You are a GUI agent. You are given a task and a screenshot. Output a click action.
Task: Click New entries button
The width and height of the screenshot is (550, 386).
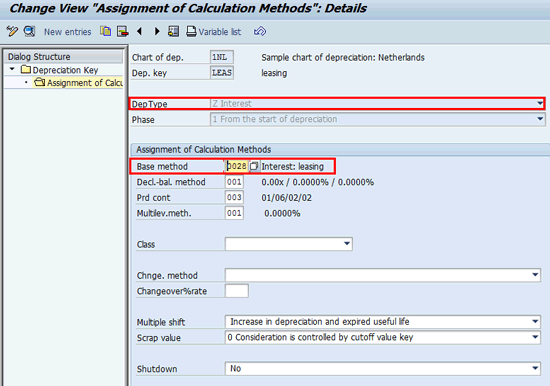pyautogui.click(x=67, y=32)
